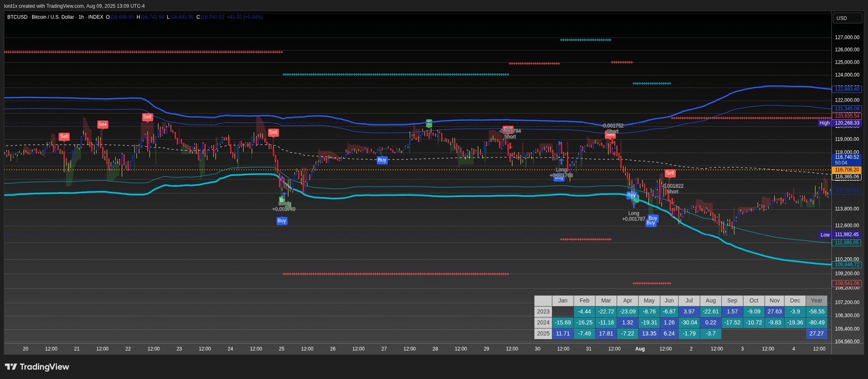The height and width of the screenshot is (379, 868).
Task: Click the 109,846.72 cyan price label
Action: 847,265
